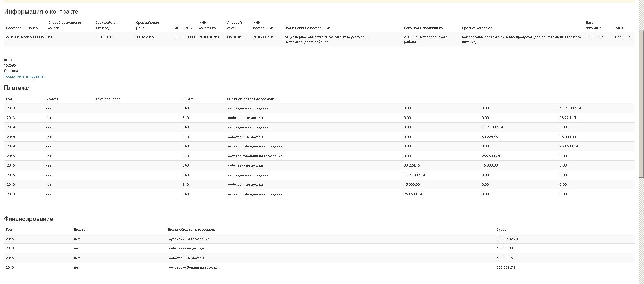Screen dimensions: 644x284
Task: Select registry number 2781901975115000005
Action: point(25,37)
